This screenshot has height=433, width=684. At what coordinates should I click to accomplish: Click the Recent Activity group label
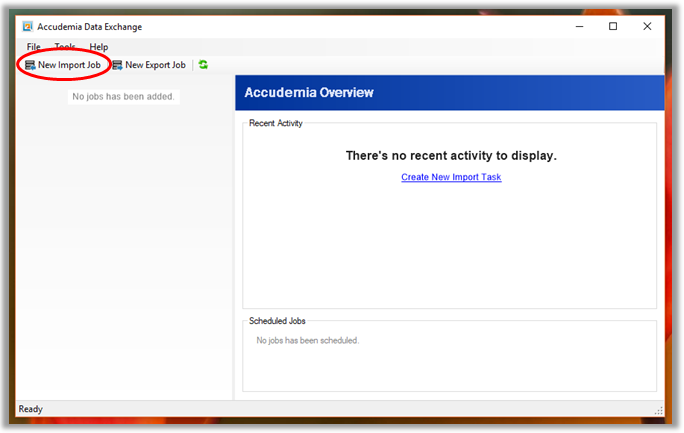pyautogui.click(x=276, y=123)
